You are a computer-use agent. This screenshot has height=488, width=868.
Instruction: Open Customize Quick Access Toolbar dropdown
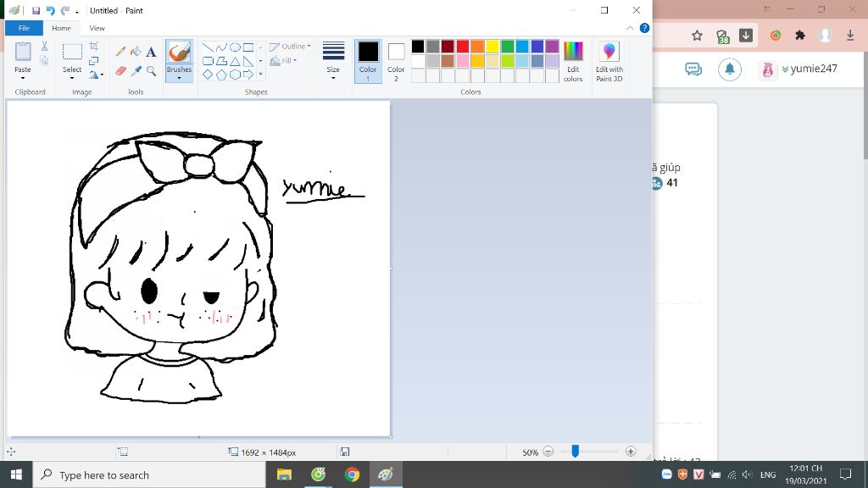77,11
